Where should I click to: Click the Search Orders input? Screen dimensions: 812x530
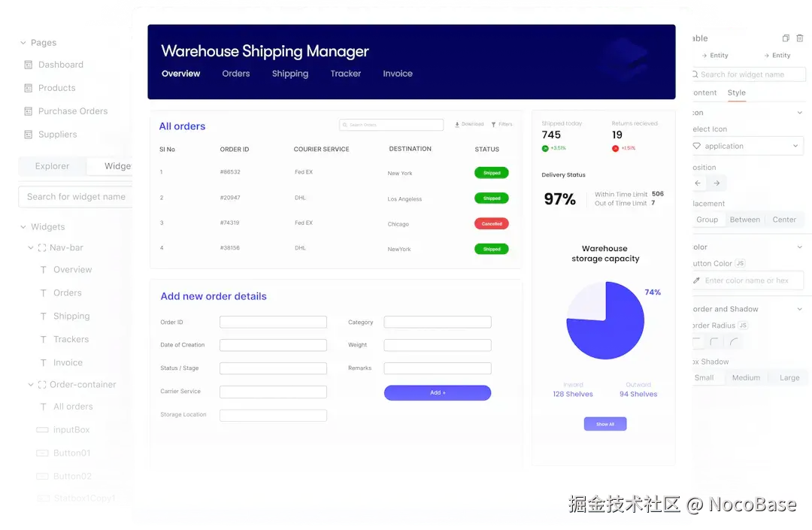pyautogui.click(x=392, y=125)
